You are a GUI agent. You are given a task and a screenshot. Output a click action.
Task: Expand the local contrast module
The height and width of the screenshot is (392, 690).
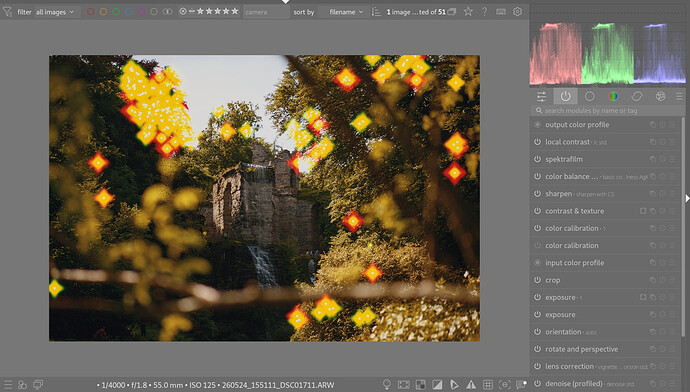[568, 142]
